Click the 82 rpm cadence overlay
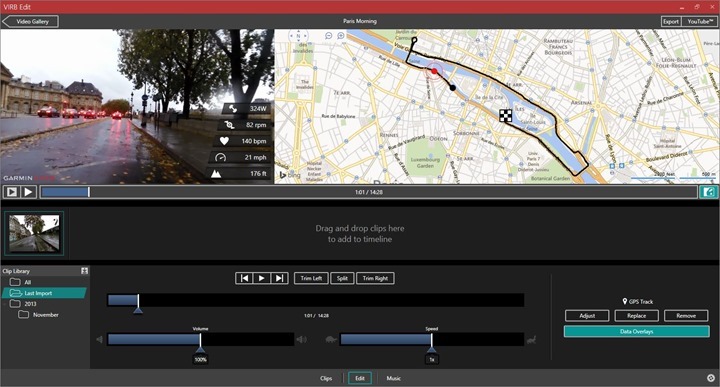The height and width of the screenshot is (387, 720). [245, 125]
